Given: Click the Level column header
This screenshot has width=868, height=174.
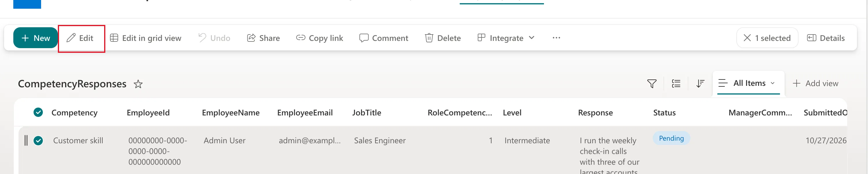Looking at the screenshot, I should coord(512,113).
